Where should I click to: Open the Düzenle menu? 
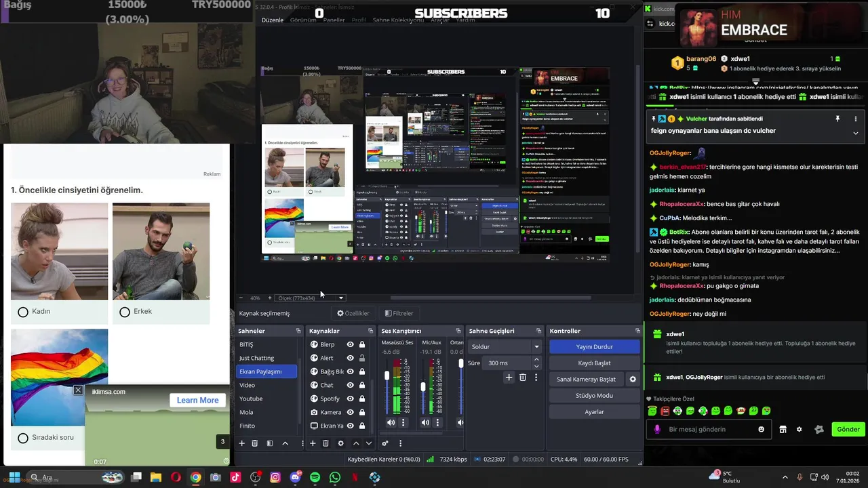click(273, 20)
